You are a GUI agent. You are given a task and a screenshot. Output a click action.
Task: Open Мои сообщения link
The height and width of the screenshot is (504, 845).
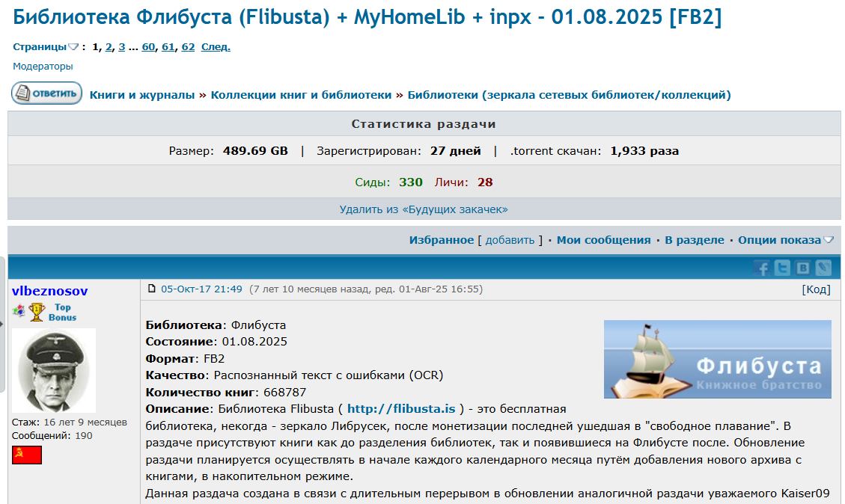603,240
